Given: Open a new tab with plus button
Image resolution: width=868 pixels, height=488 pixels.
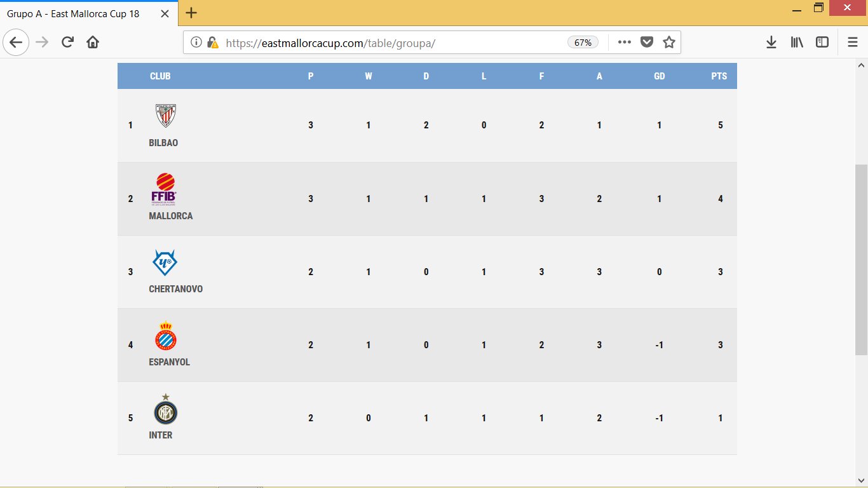Looking at the screenshot, I should click(191, 13).
